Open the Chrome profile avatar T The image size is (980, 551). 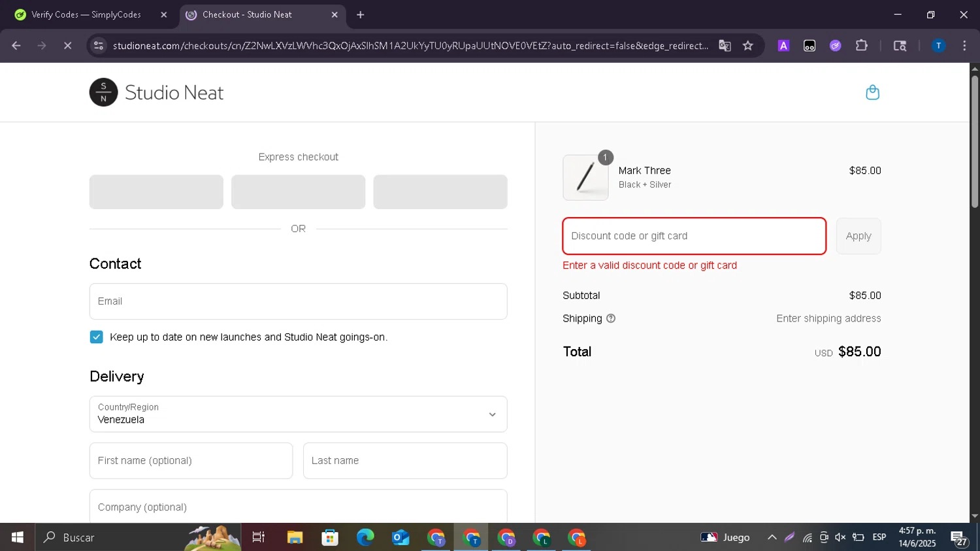[x=938, y=46]
